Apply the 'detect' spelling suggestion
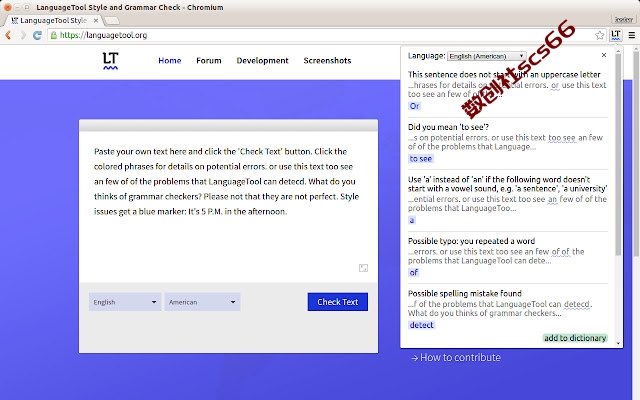The width and height of the screenshot is (640, 400). click(x=421, y=325)
